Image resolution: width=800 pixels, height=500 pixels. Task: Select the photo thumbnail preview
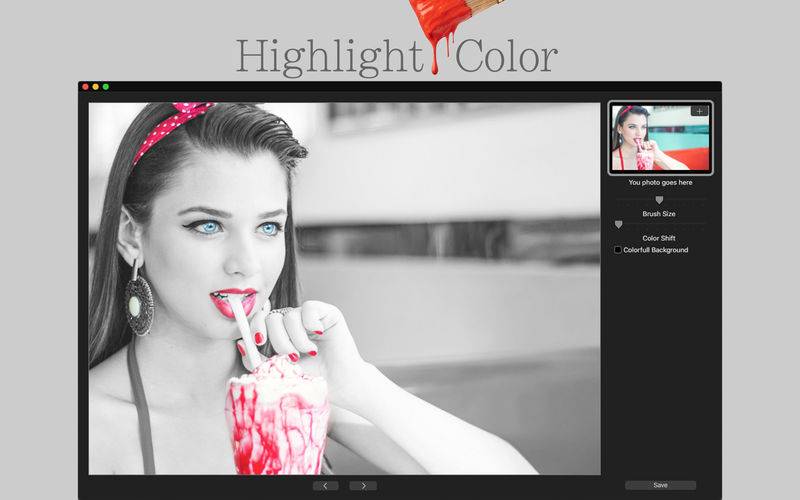660,138
